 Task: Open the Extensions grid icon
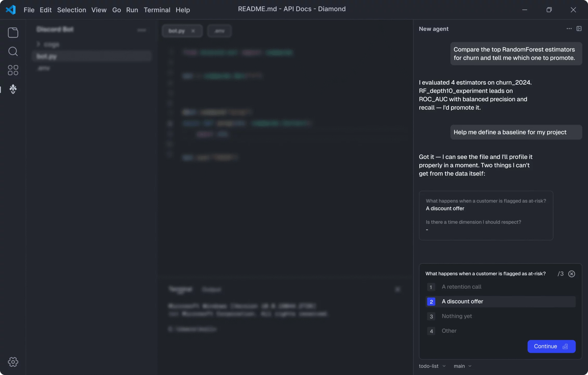[x=13, y=70]
